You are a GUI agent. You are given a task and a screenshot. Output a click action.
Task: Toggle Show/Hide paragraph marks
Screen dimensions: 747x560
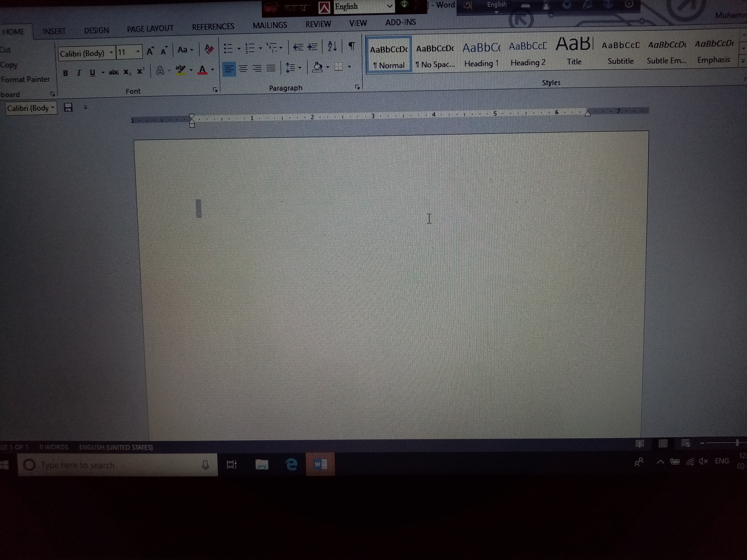click(352, 46)
